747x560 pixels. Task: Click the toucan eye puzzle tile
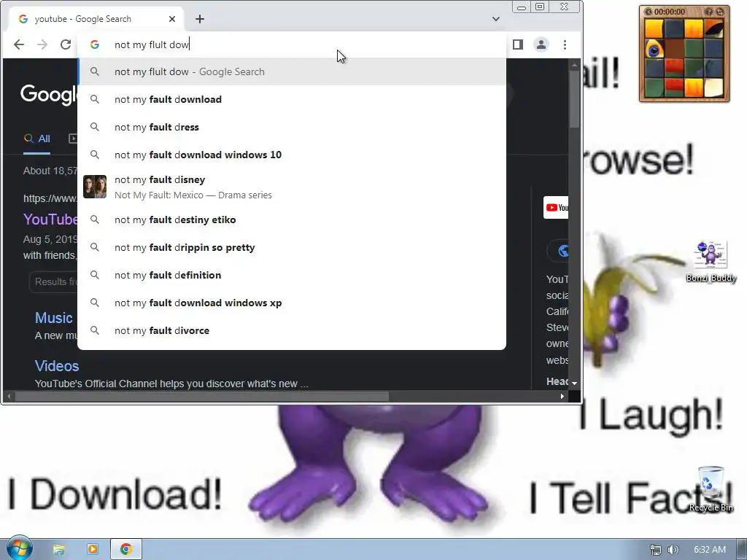click(x=654, y=49)
